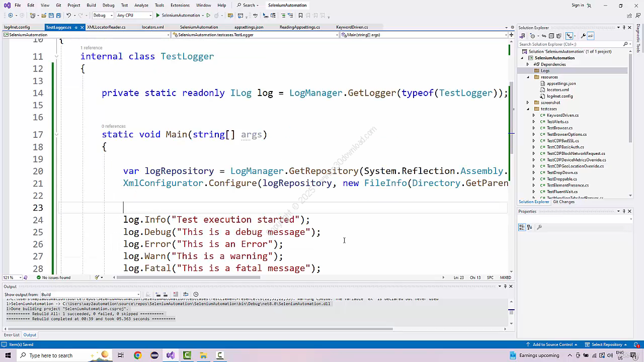Screen dimensions: 644x362
Task: Click the split editor icon beside the Main dropdown
Action: (x=511, y=35)
